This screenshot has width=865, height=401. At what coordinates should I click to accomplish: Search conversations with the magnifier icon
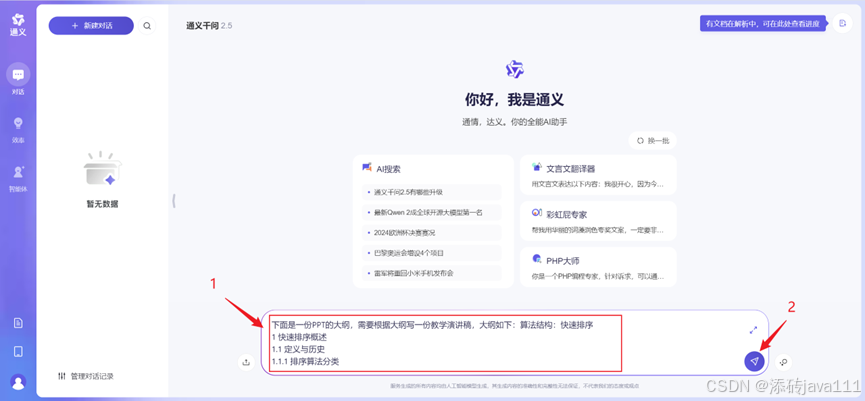(147, 25)
